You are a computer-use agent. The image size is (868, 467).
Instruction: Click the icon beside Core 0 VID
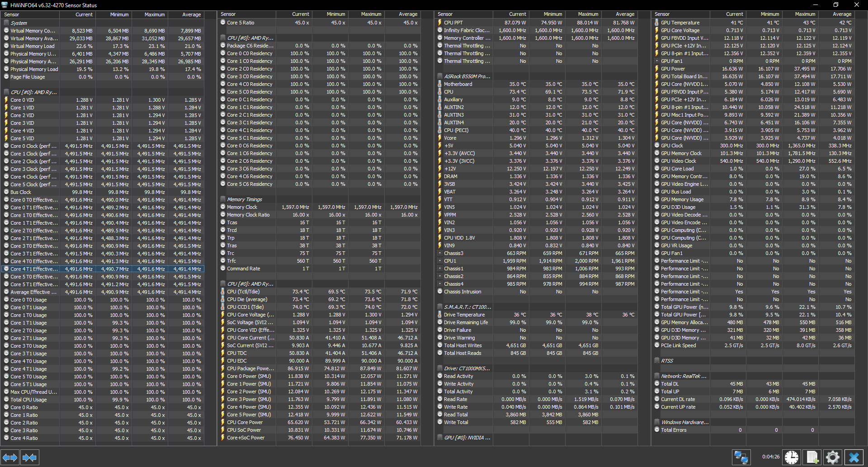(x=6, y=100)
